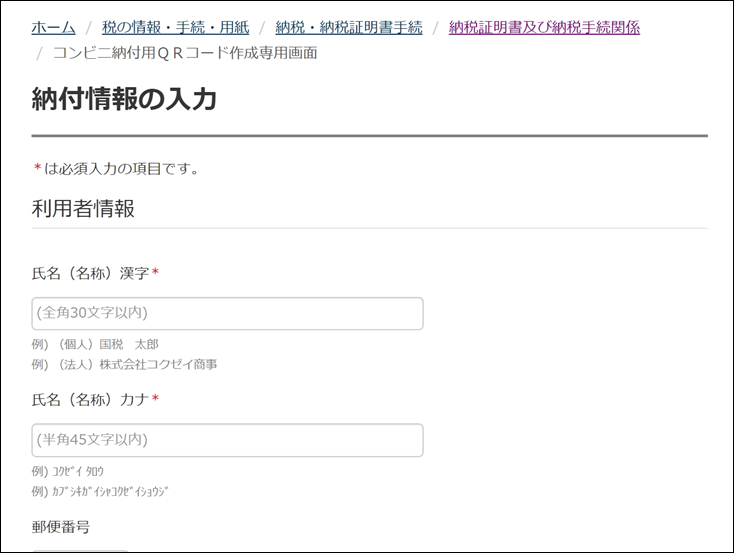
Task: Click example text 株式会社コクゼイ商事
Action: pyautogui.click(x=158, y=364)
